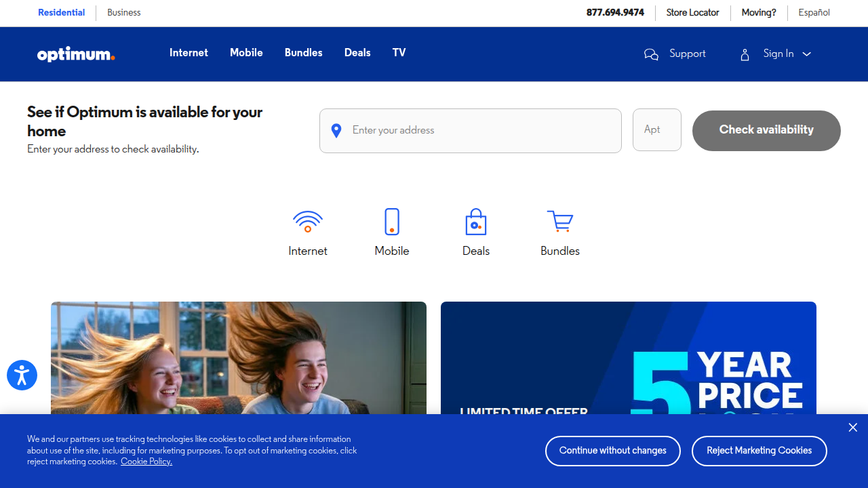Viewport: 868px width, 488px height.
Task: Select the Mobile phone icon
Action: (392, 222)
